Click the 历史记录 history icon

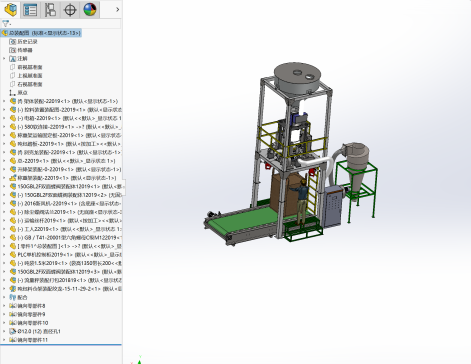(13, 41)
